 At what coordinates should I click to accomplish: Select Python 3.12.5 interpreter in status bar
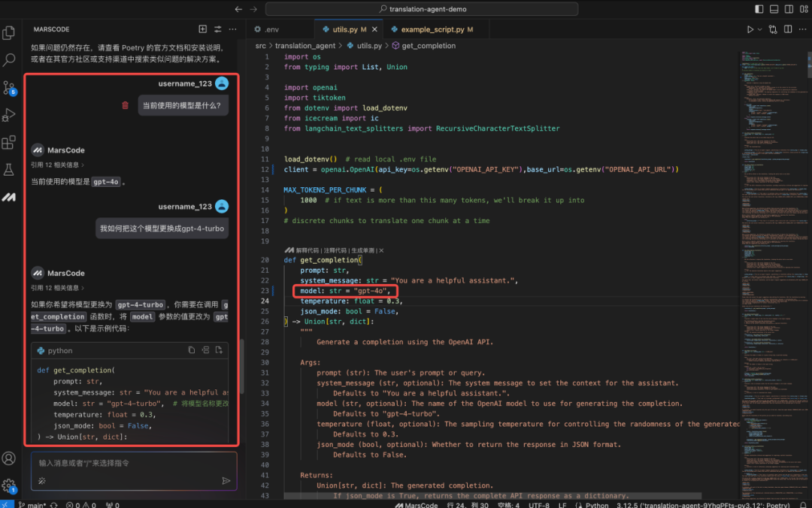[x=703, y=505]
